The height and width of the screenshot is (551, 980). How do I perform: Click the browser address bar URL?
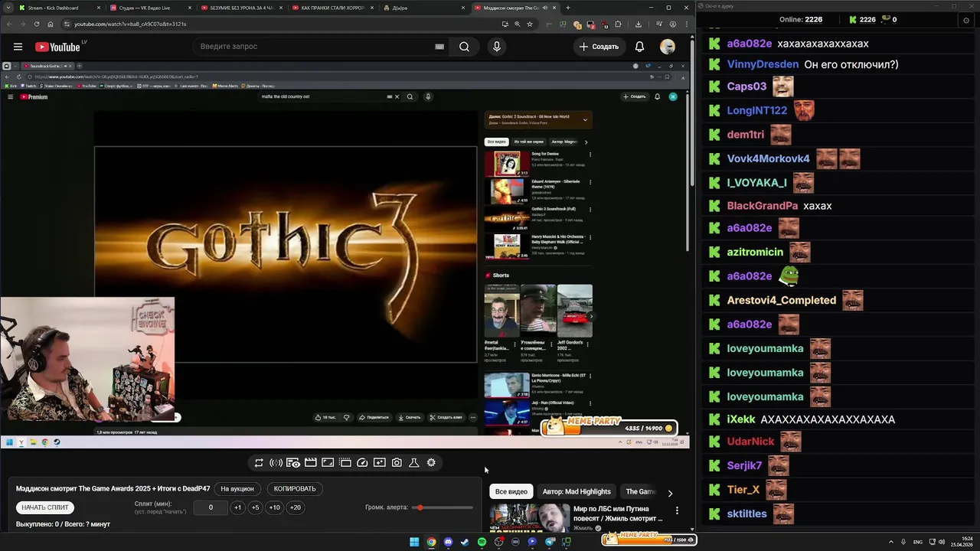pyautogui.click(x=130, y=24)
